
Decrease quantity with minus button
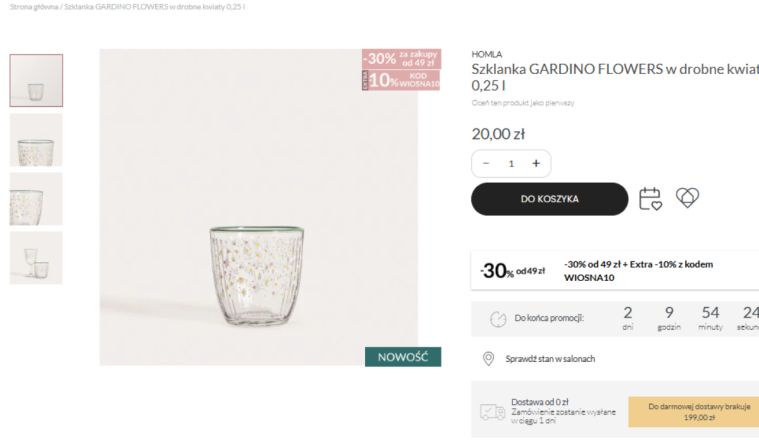click(x=486, y=163)
